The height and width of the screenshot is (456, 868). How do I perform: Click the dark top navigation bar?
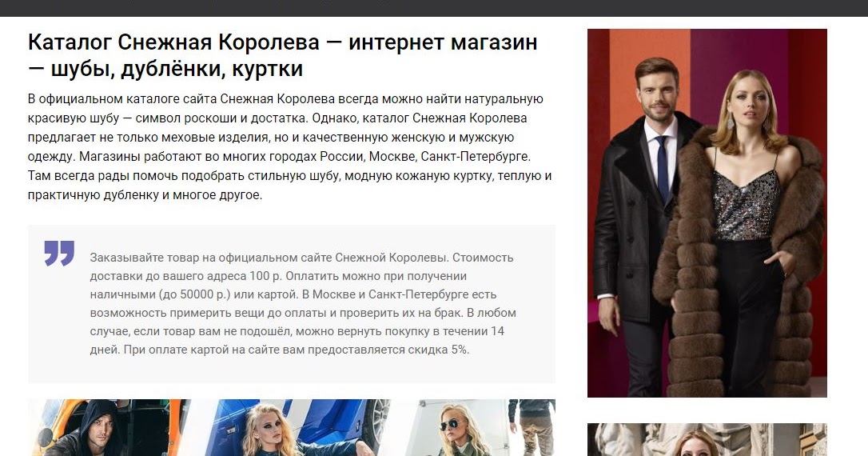coord(434,8)
